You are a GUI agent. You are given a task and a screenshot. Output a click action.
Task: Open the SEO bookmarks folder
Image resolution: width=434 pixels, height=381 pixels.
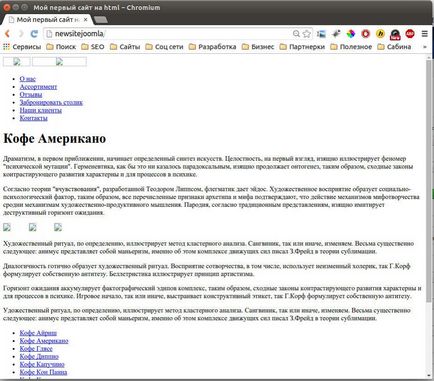click(93, 47)
